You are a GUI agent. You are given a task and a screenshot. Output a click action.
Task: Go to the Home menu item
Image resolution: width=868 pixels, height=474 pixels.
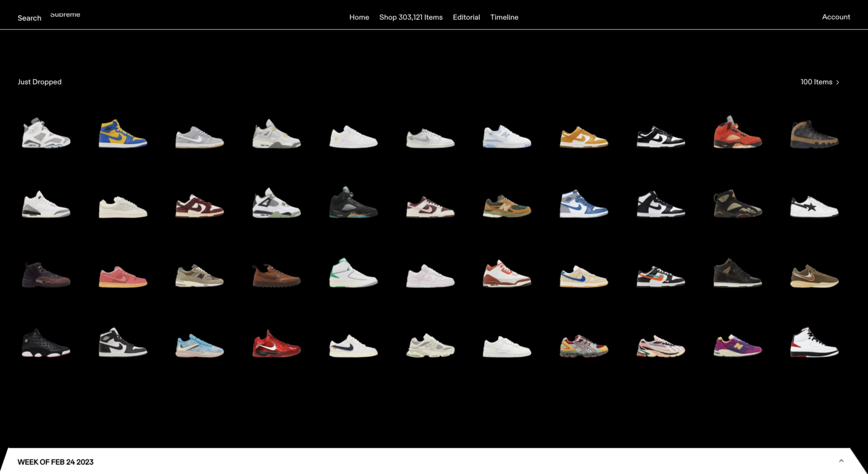[359, 18]
